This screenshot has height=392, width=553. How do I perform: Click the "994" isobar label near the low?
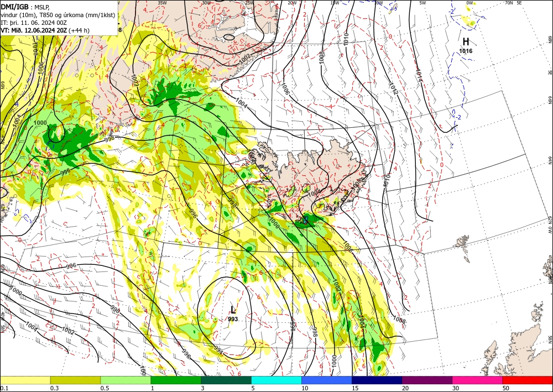pos(219,349)
